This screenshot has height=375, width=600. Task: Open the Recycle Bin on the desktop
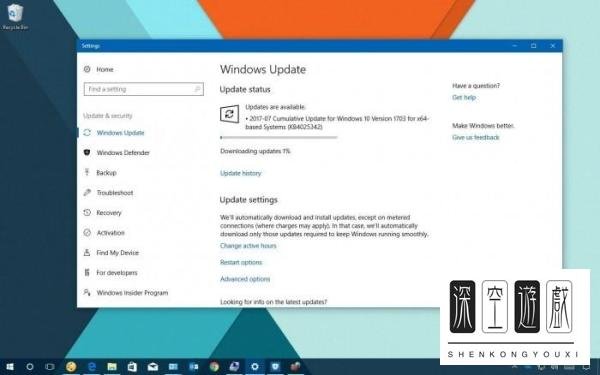click(x=15, y=16)
